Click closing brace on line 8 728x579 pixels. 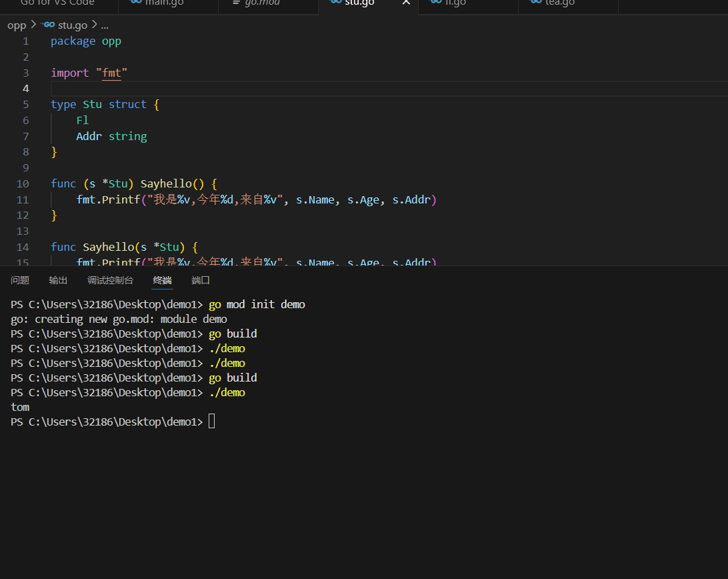point(54,152)
